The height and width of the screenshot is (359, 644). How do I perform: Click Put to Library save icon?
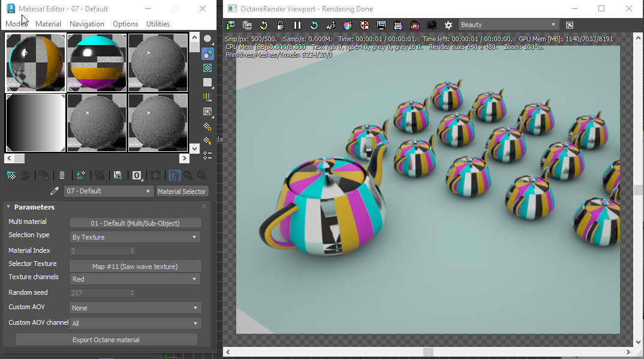[118, 175]
